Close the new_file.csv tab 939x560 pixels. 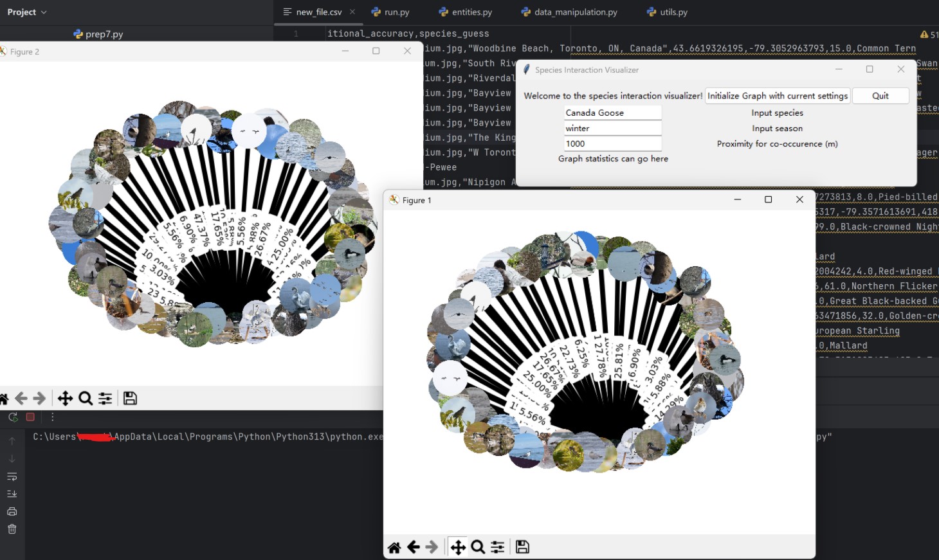click(352, 12)
